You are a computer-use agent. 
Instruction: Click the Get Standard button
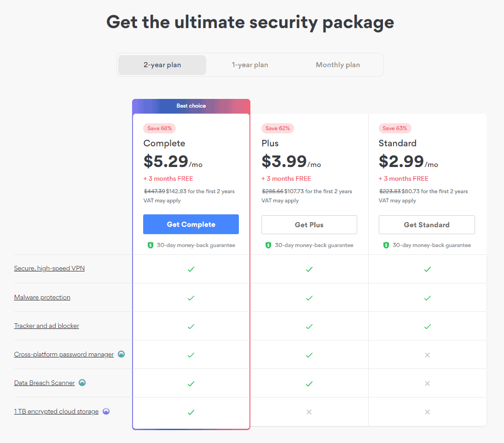427,225
